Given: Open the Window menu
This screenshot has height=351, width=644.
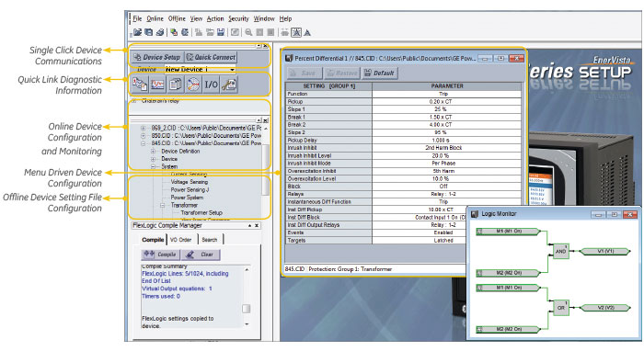Looking at the screenshot, I should coord(264,18).
